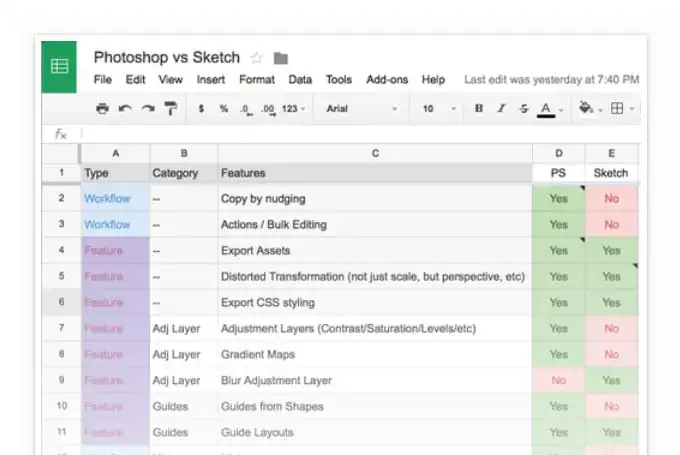Open the File menu
The height and width of the screenshot is (455, 680).
pos(103,80)
